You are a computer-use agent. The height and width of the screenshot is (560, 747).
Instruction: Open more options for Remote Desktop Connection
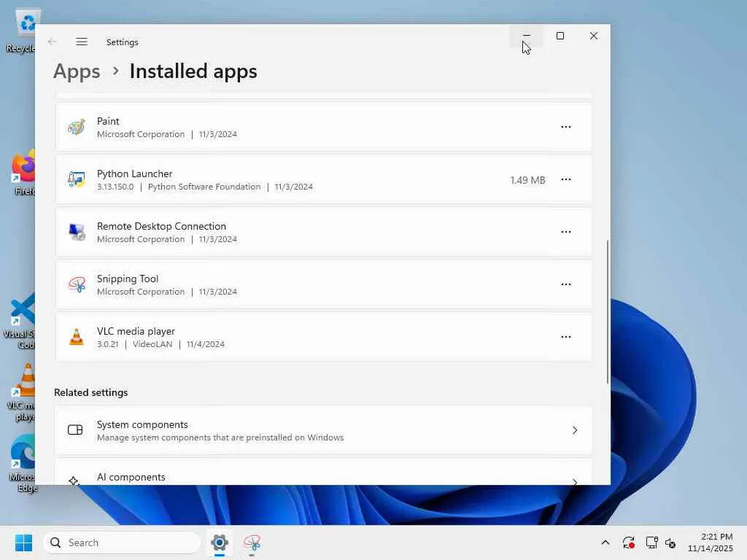pos(566,232)
